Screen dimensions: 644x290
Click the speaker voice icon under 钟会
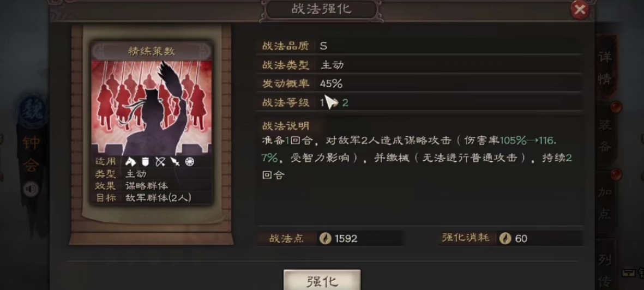[x=31, y=189]
